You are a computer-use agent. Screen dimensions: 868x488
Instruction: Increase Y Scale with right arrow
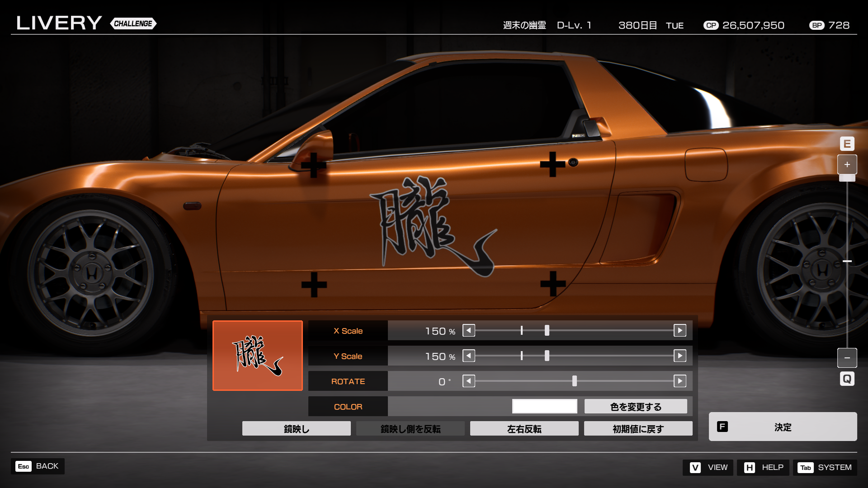tap(679, 356)
